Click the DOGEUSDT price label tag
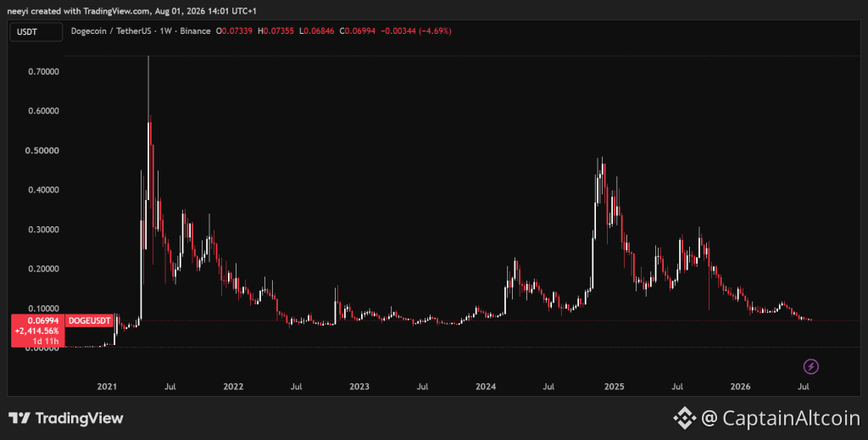Image resolution: width=868 pixels, height=440 pixels. 89,320
